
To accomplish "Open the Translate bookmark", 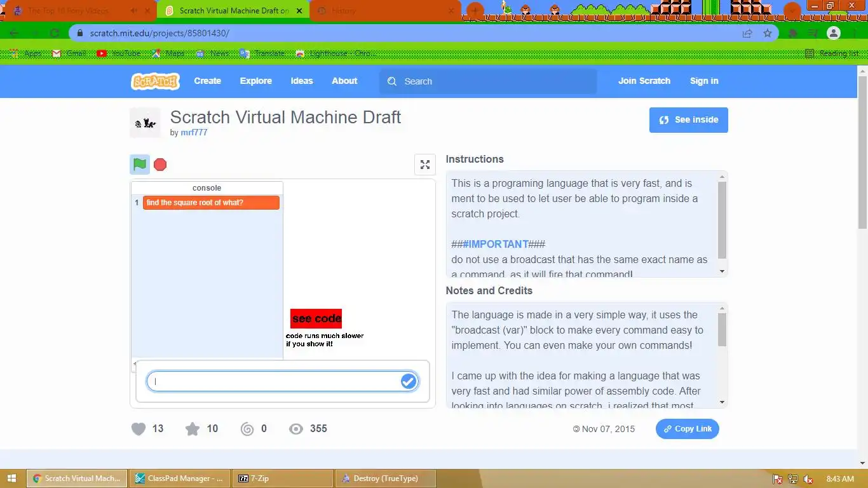I will click(x=262, y=53).
